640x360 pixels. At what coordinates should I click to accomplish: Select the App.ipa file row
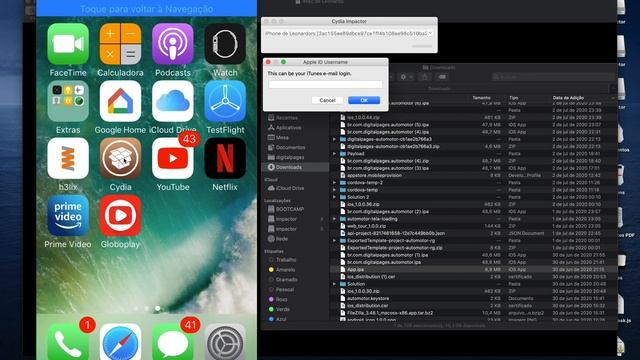point(473,269)
